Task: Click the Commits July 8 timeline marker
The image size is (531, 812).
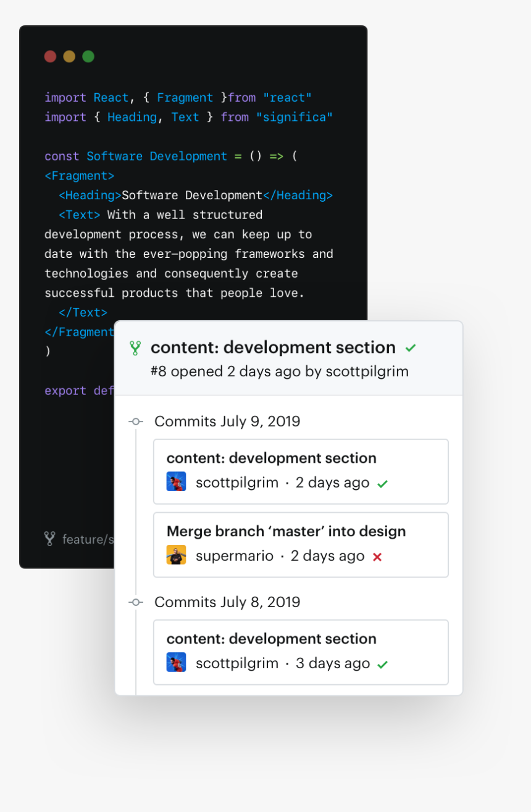Action: tap(136, 602)
